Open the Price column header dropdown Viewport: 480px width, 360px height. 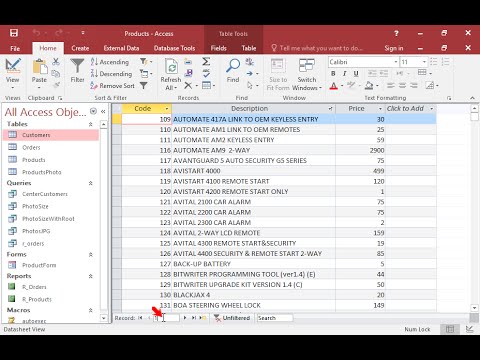[x=380, y=109]
